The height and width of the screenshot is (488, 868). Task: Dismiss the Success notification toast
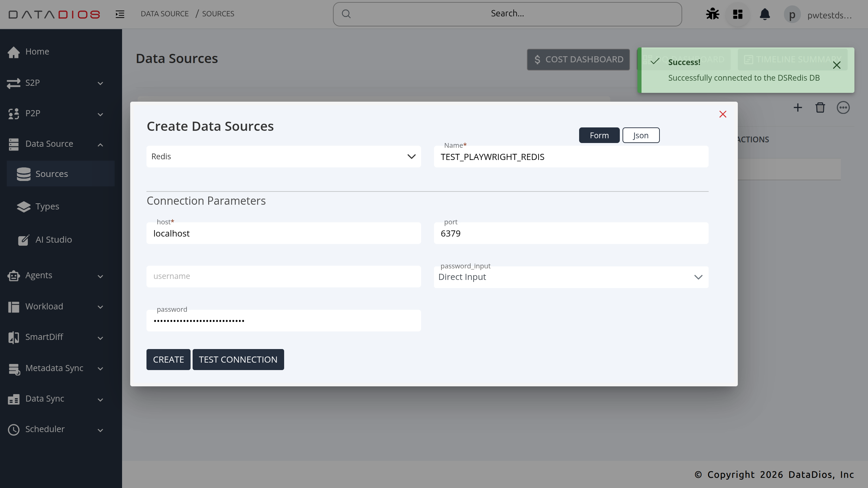pos(836,65)
